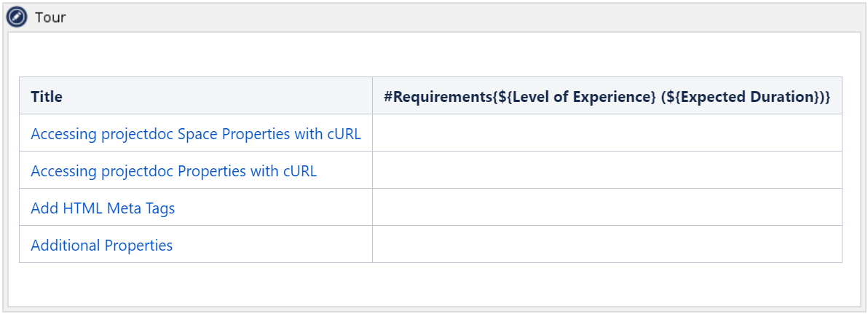Click empty requirements cell in Space Properties row
This screenshot has width=868, height=314.
(x=607, y=133)
